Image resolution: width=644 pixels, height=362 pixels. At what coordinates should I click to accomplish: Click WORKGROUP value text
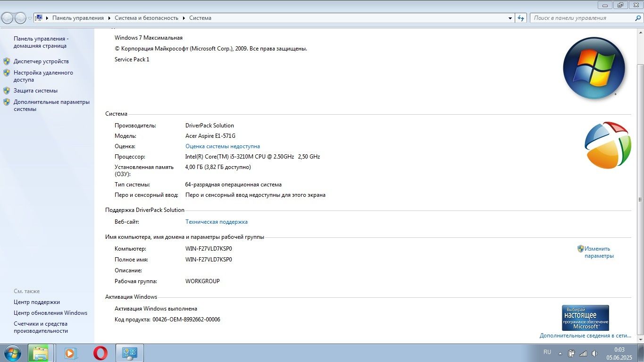pyautogui.click(x=202, y=281)
